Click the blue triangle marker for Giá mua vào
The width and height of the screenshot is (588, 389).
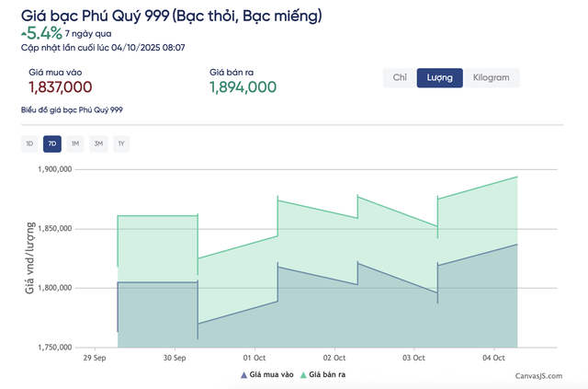pyautogui.click(x=243, y=374)
